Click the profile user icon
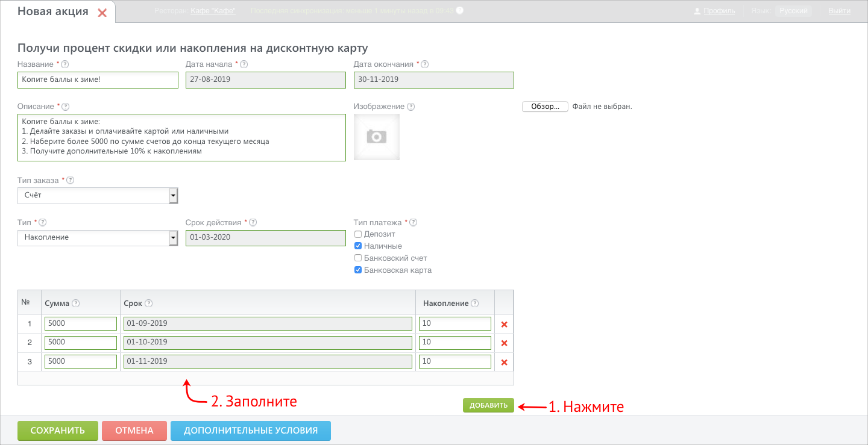This screenshot has height=445, width=868. click(697, 11)
